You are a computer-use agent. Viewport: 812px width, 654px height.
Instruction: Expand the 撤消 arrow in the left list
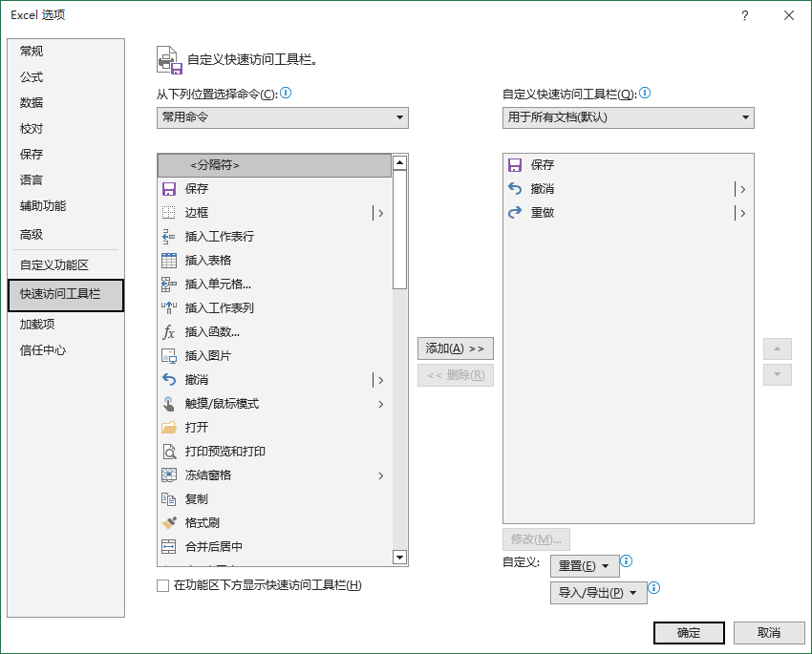[380, 380]
